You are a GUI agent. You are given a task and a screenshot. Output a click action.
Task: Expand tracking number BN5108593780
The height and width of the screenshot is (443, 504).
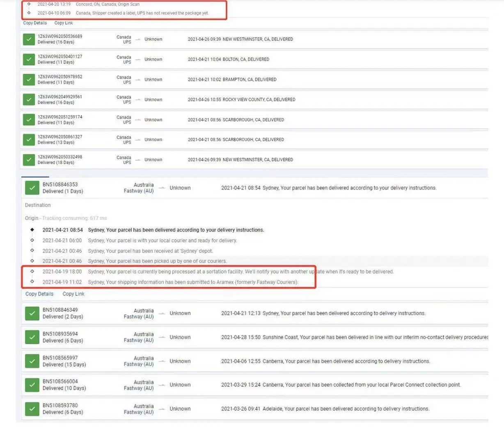pyautogui.click(x=60, y=405)
